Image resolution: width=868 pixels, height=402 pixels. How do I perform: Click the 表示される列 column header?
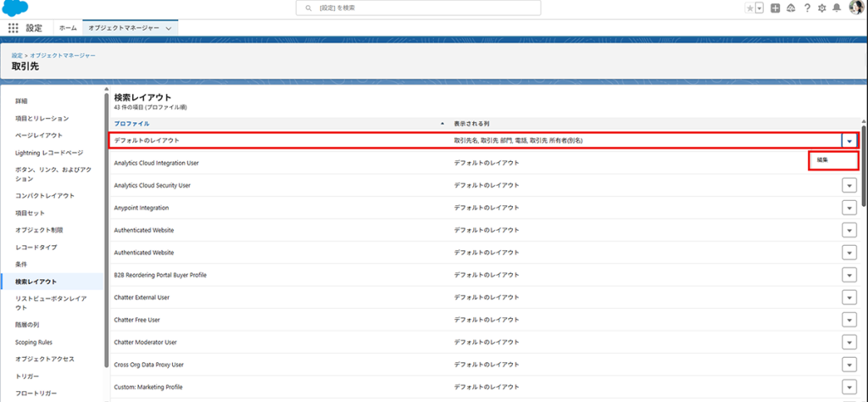tap(471, 124)
